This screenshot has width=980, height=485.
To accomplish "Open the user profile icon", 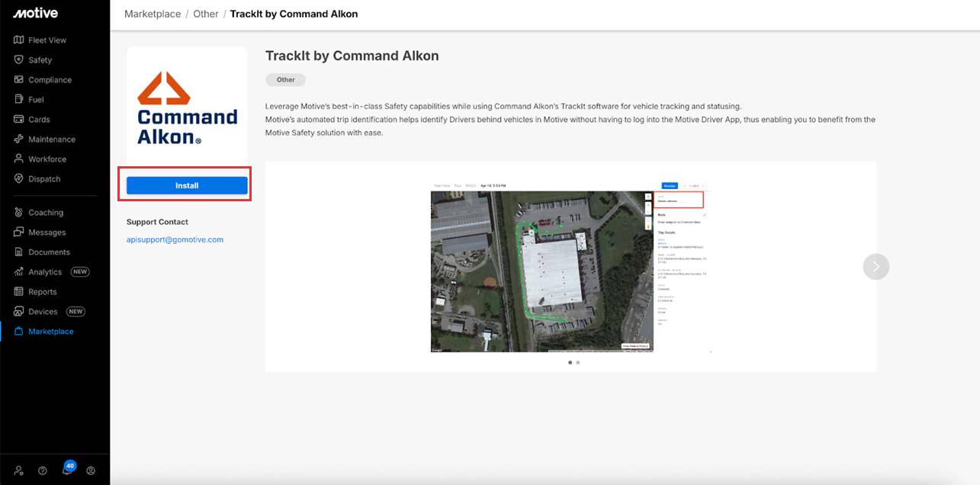I will tap(91, 471).
